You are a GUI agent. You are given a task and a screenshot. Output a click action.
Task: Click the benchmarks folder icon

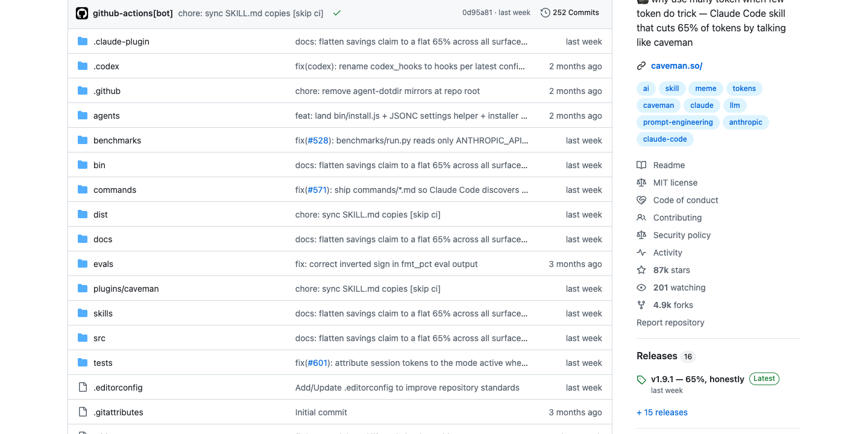tap(83, 140)
